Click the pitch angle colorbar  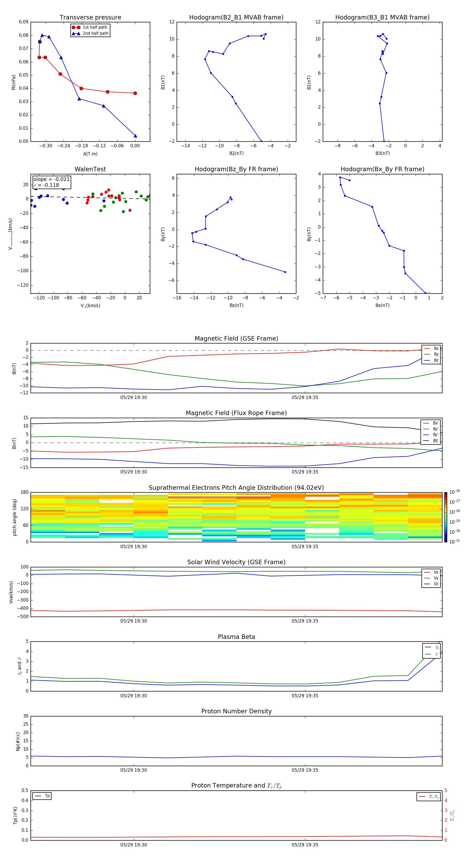click(446, 517)
